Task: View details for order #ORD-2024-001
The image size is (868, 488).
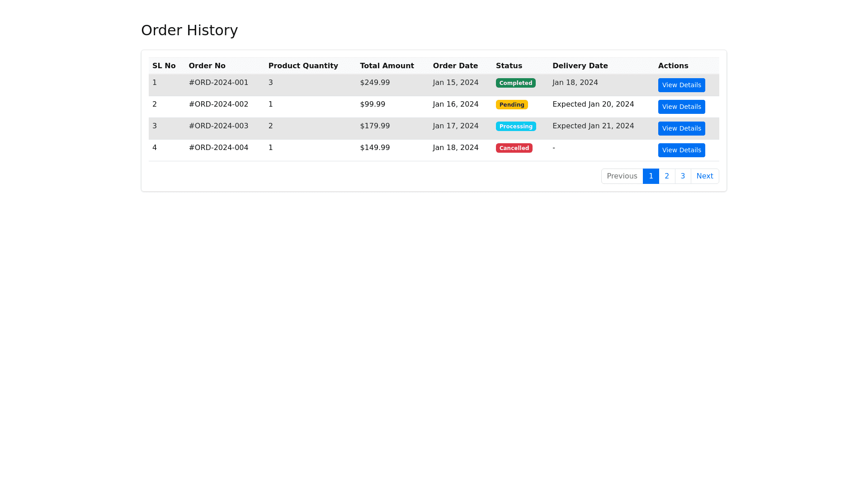Action: pyautogui.click(x=681, y=85)
